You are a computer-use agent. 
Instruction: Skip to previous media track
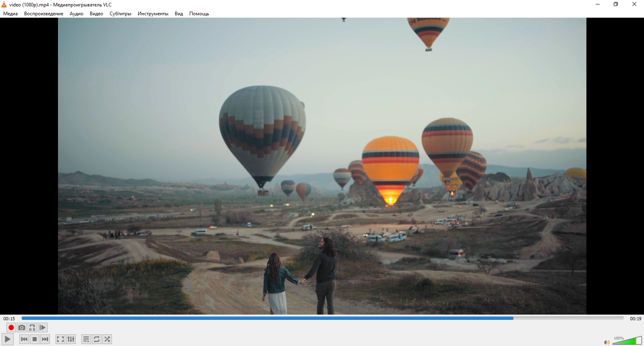(24, 339)
